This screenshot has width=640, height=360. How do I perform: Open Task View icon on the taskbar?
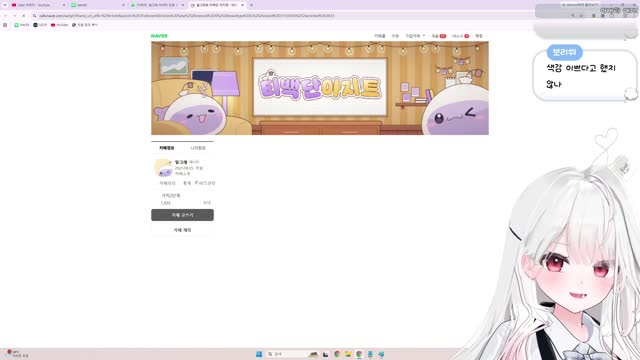(x=325, y=354)
